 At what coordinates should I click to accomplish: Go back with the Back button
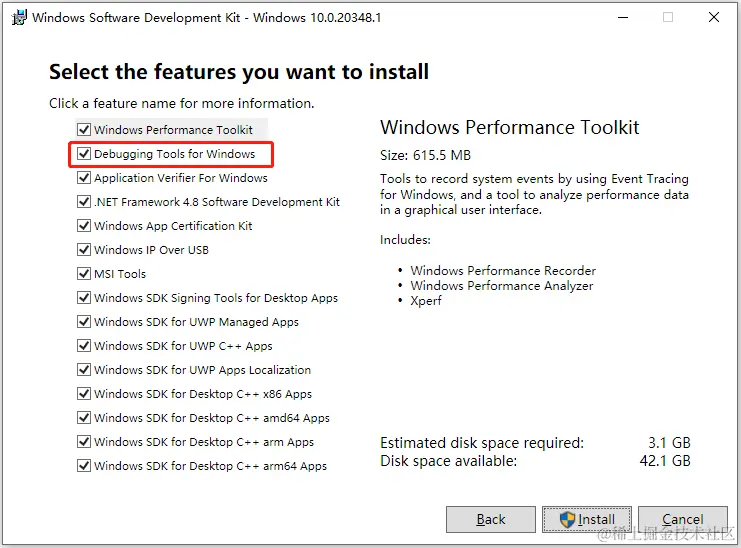coord(491,520)
